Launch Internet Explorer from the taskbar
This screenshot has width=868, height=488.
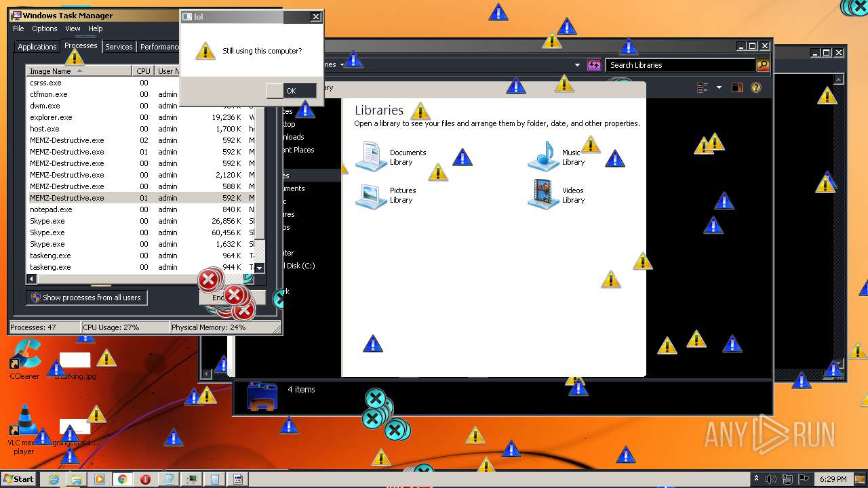tap(54, 479)
